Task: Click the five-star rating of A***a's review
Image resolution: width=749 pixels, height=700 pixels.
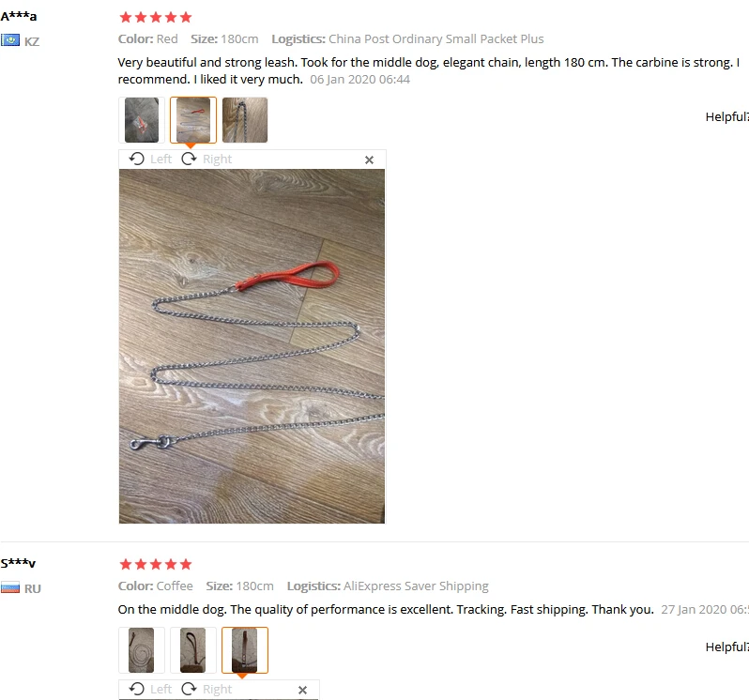Action: pyautogui.click(x=156, y=18)
